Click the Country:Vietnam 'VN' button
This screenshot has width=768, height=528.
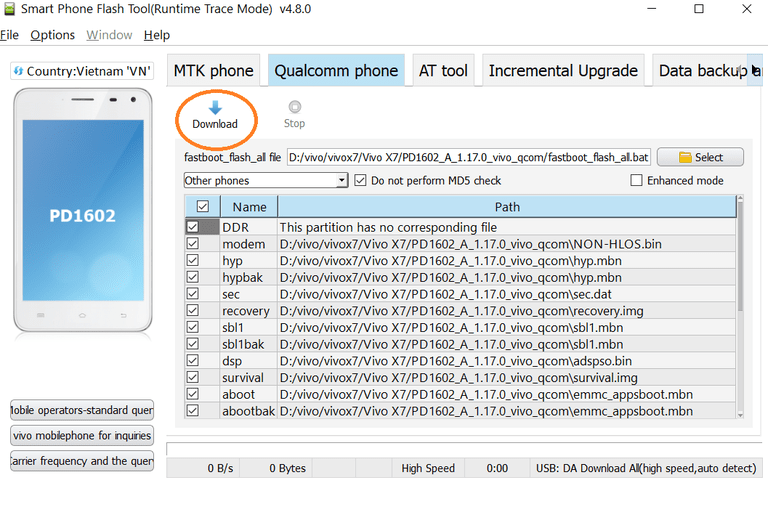tap(82, 71)
